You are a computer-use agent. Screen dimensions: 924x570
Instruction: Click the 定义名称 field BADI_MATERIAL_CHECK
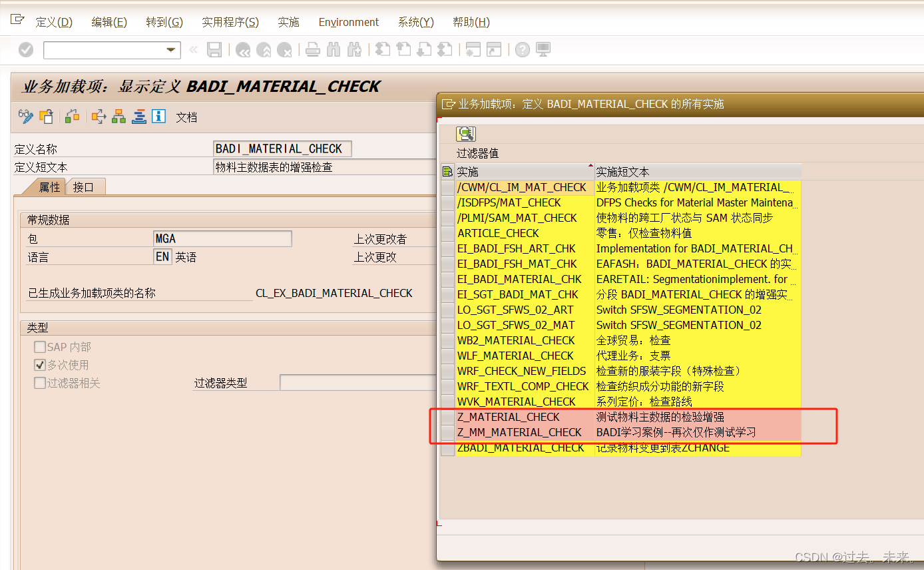282,148
